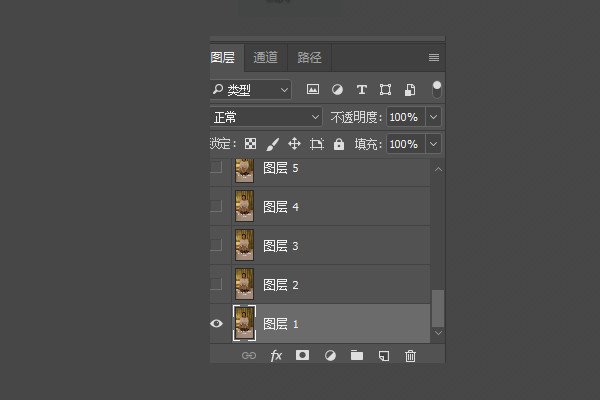
Task: Click the link layers chain icon
Action: (249, 356)
